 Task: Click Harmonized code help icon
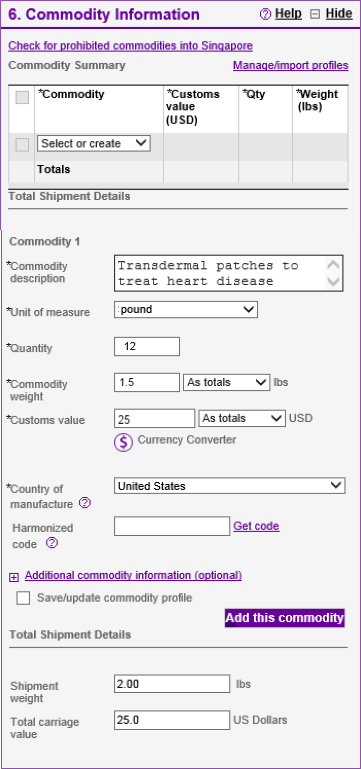tap(52, 543)
